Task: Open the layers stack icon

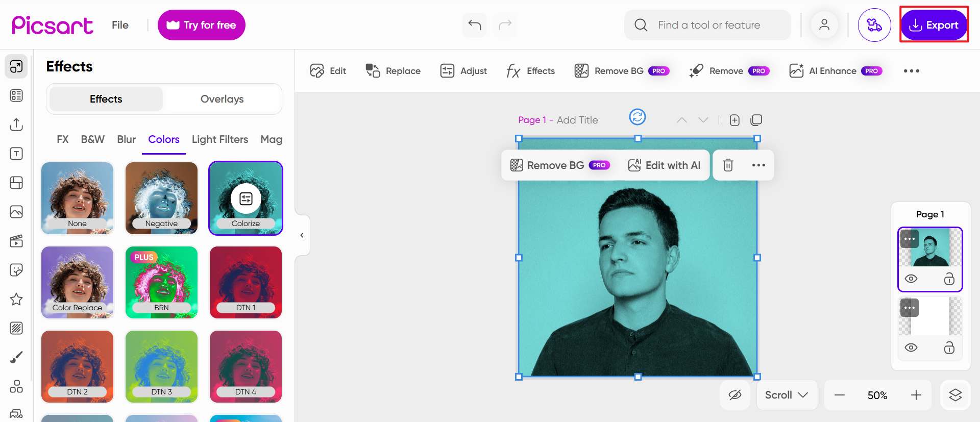Action: (955, 395)
